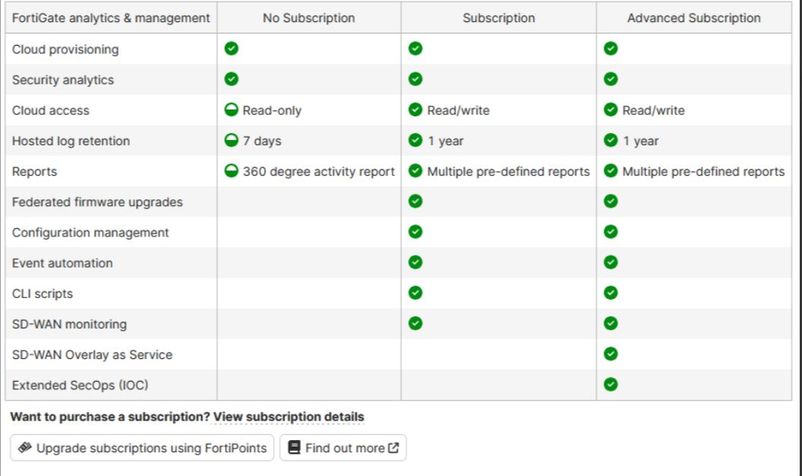Click the Subscription checkmark for SD-WAN monitoring
The width and height of the screenshot is (802, 476).
[415, 323]
